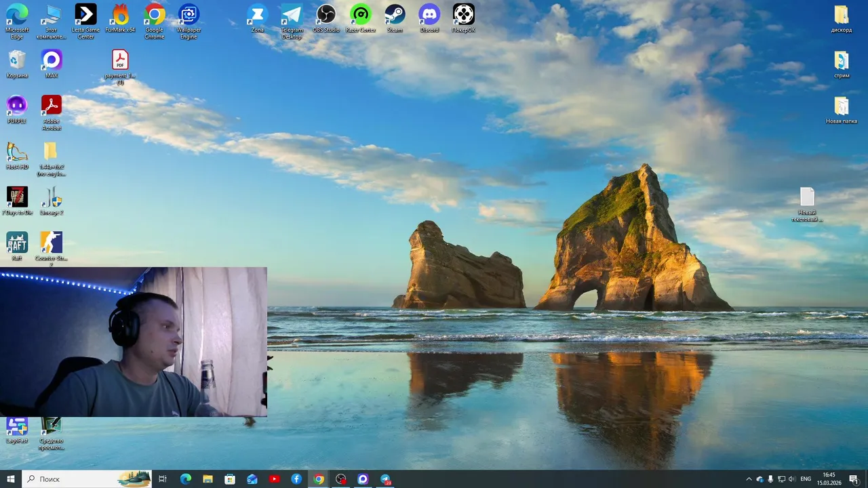Switch the ENG input language
Screen dimensions: 868x488
click(806, 479)
